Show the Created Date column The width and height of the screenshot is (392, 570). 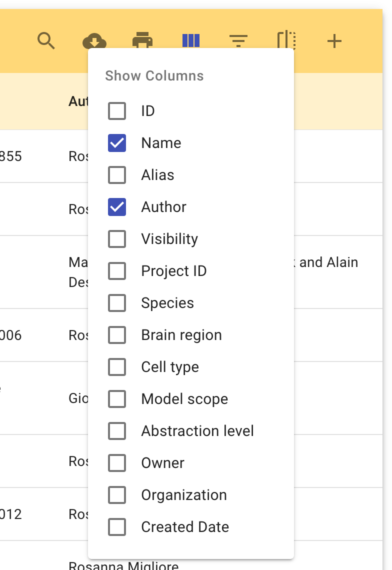(x=117, y=526)
